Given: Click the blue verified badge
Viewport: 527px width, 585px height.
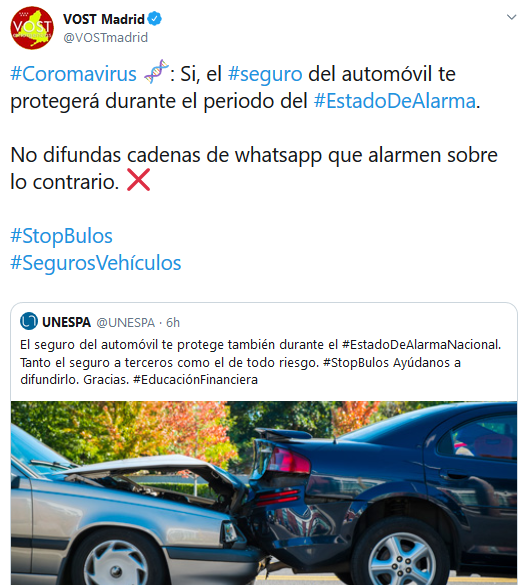Looking at the screenshot, I should point(154,19).
